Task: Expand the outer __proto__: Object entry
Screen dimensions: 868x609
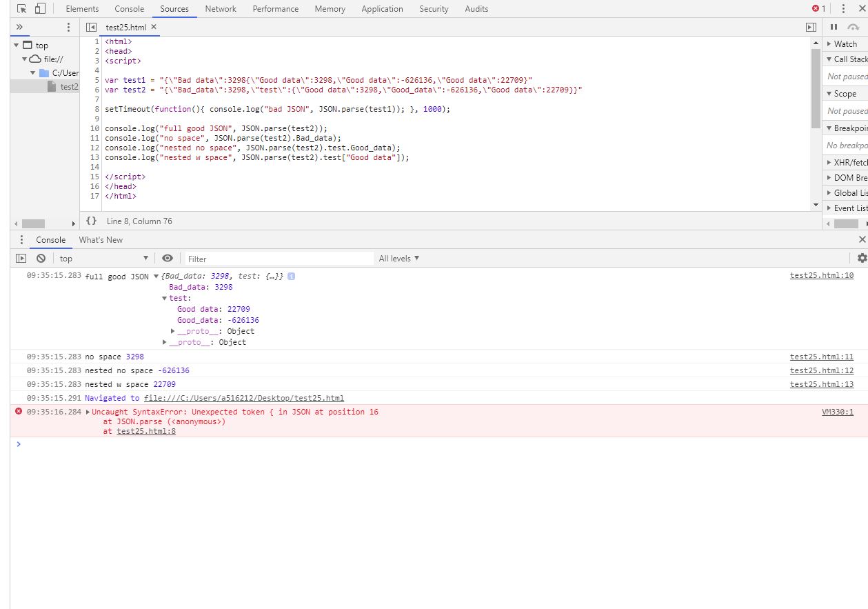Action: (165, 343)
